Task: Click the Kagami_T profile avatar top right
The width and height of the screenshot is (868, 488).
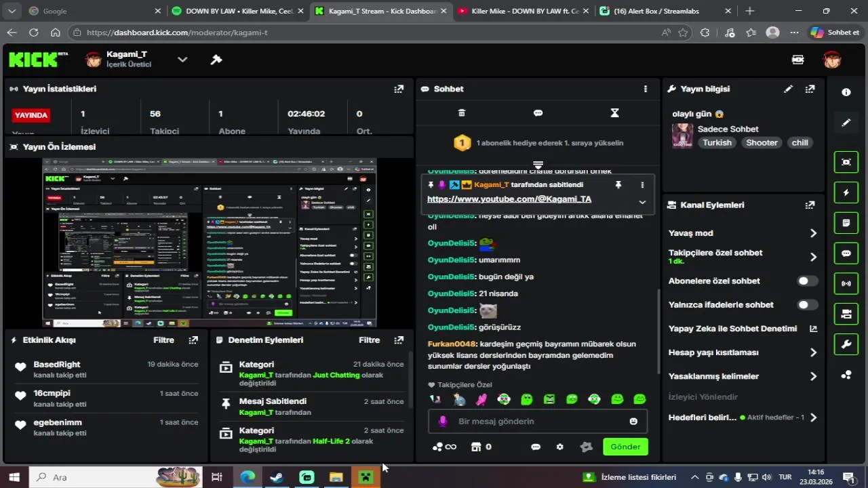Action: [832, 60]
